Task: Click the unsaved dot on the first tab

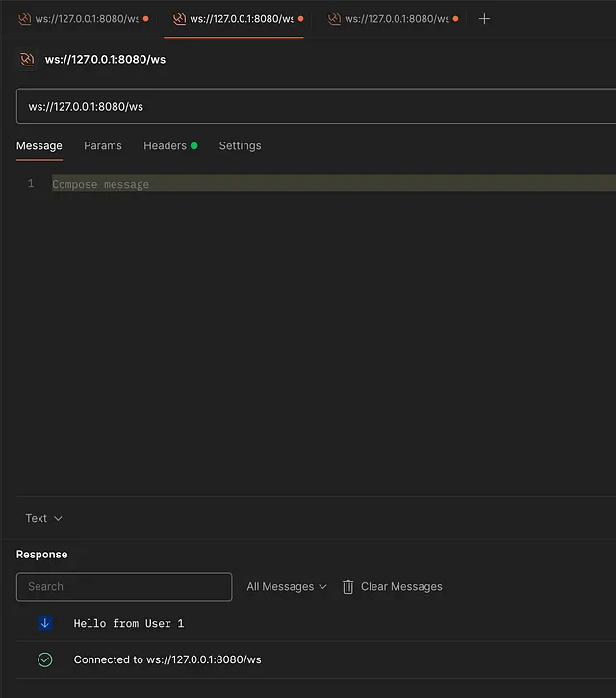Action: pyautogui.click(x=146, y=19)
